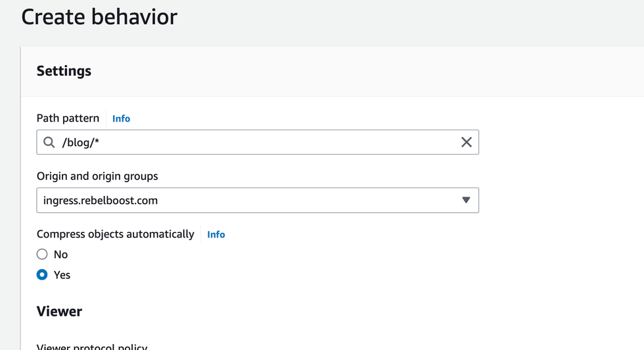Click the Path pattern field label
644x350 pixels.
pos(68,118)
